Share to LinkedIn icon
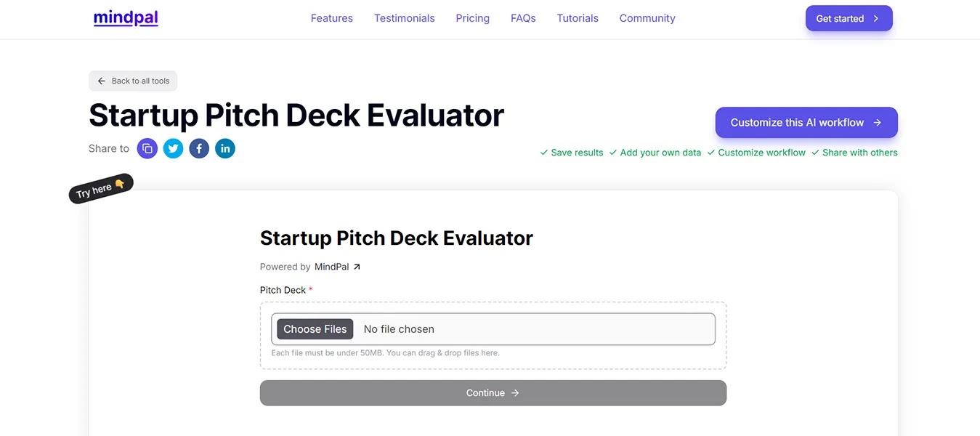The width and height of the screenshot is (980, 436). point(225,149)
